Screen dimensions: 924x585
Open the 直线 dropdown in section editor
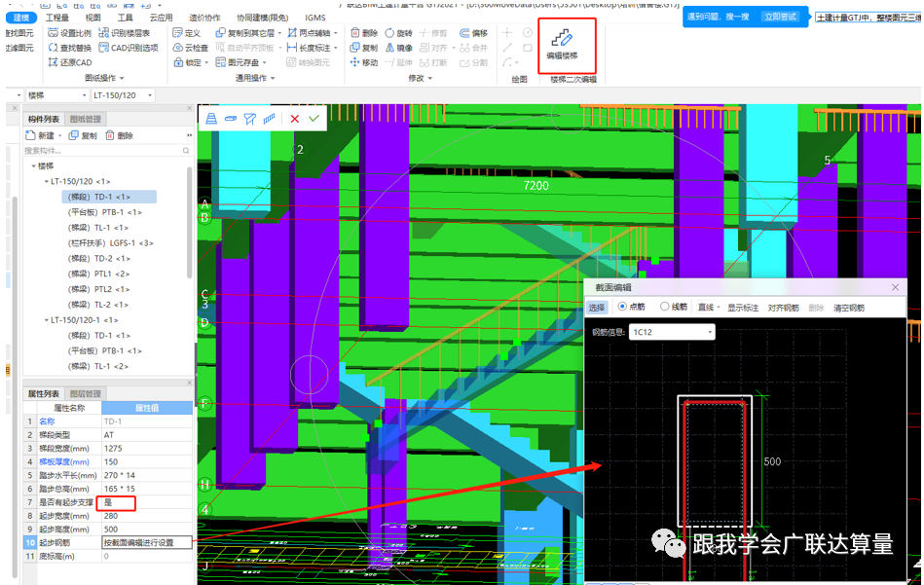tap(709, 308)
